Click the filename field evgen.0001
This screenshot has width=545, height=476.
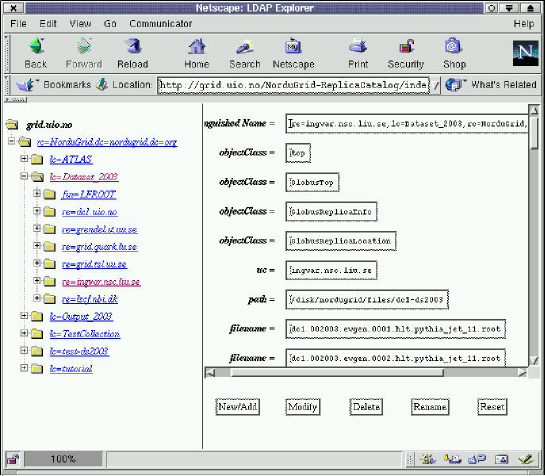coord(396,329)
